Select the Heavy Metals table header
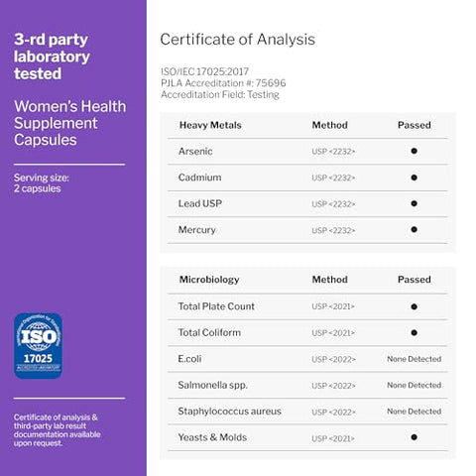Screen dimensions: 476x476 210,125
